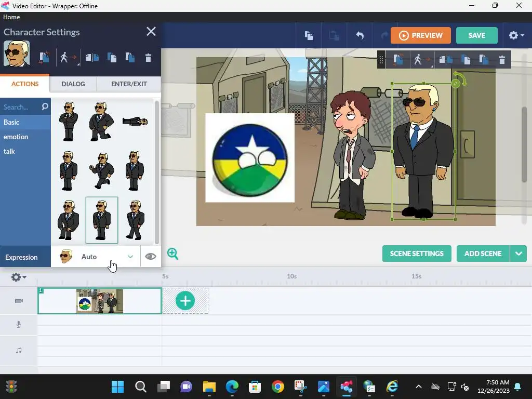Image resolution: width=532 pixels, height=399 pixels.
Task: Choose the lying-down pose thumbnail
Action: [135, 121]
